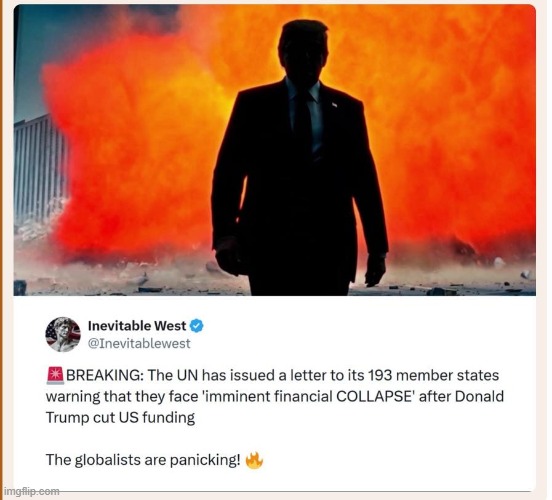Image resolution: width=552 pixels, height=500 pixels.
Task: Click the words 'Trump cut US funding'
Action: coord(120,418)
